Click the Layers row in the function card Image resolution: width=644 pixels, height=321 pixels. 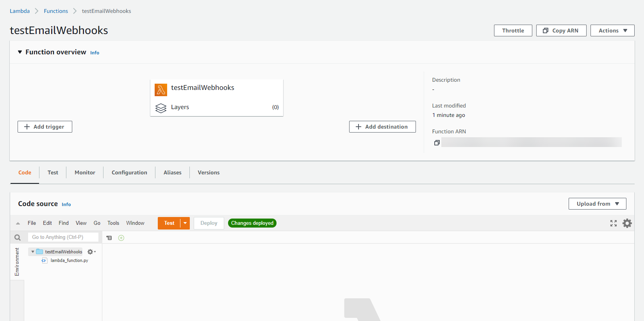(217, 107)
